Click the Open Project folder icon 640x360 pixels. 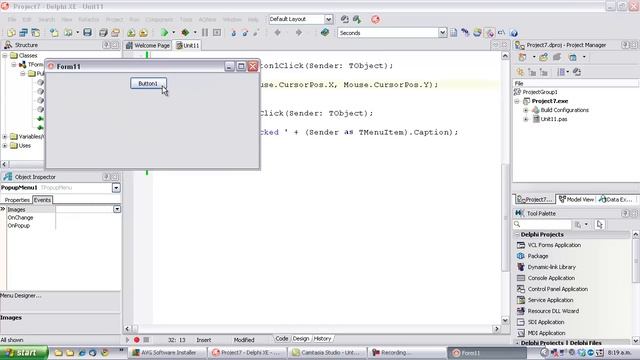(116, 32)
